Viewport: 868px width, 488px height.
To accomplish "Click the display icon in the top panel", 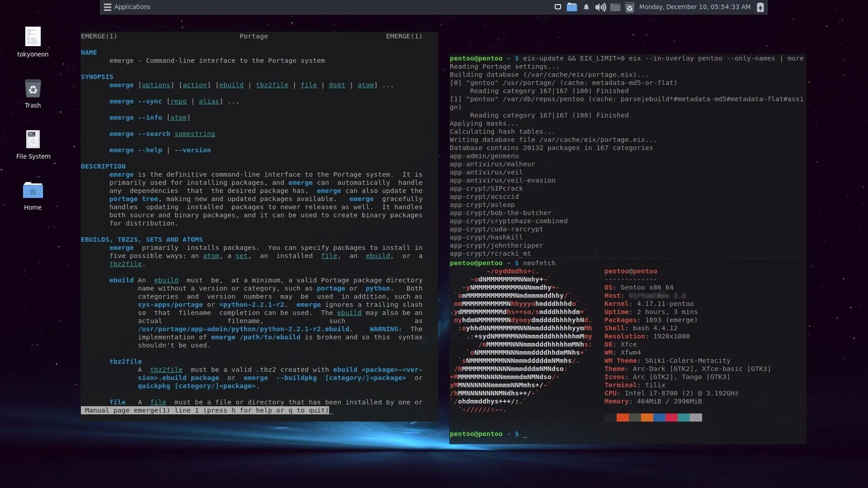I will point(558,7).
